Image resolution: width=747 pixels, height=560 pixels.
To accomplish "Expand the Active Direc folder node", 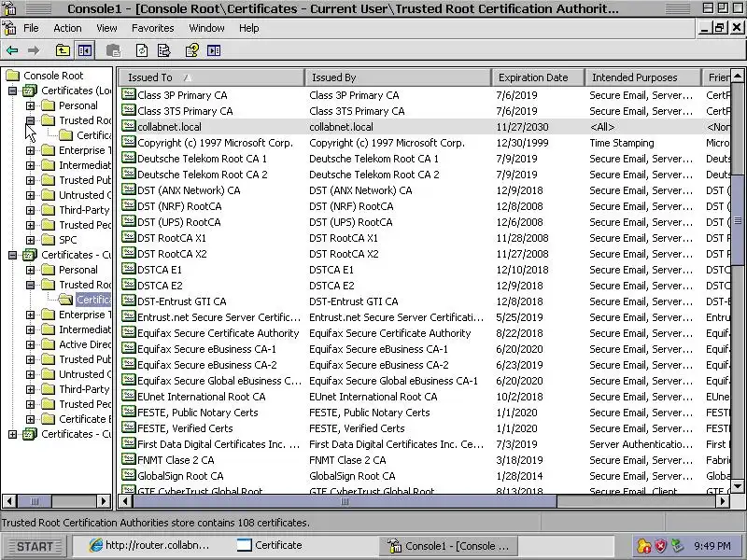I will [x=30, y=344].
